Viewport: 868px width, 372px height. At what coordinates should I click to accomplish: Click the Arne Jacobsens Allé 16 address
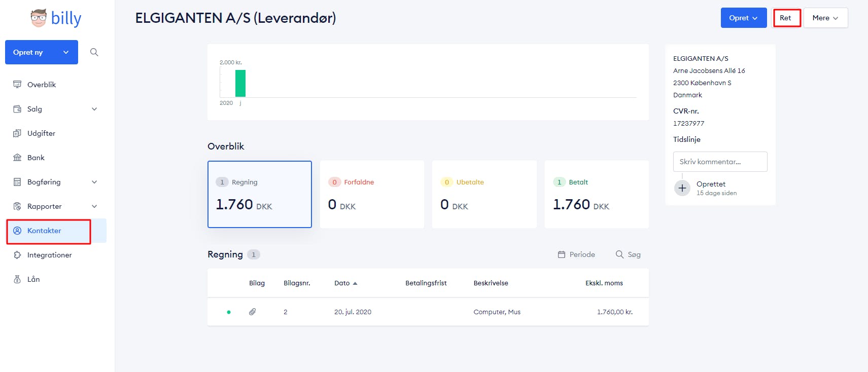click(709, 70)
